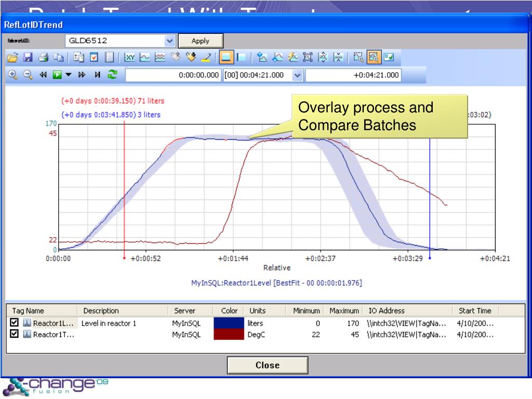This screenshot has width=532, height=399.
Task: Click the pan backward double arrow
Action: pyautogui.click(x=43, y=75)
